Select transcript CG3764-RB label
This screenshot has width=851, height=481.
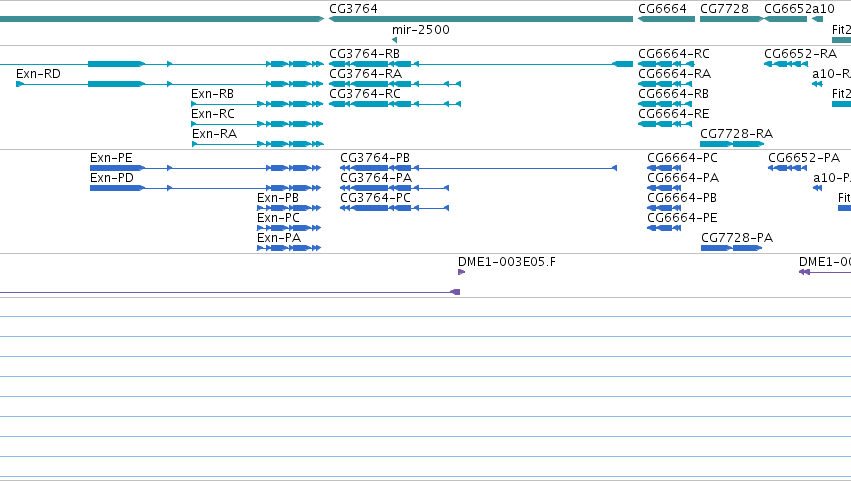(364, 54)
